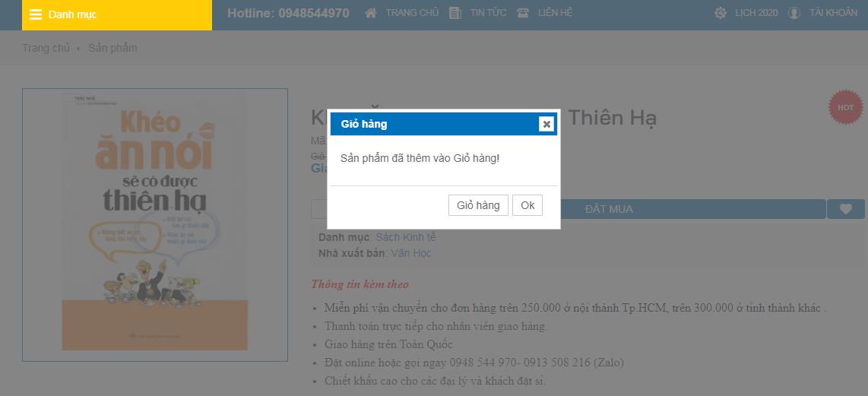Open the TRANG CHỦ menu item
This screenshot has height=396, width=868.
click(412, 13)
